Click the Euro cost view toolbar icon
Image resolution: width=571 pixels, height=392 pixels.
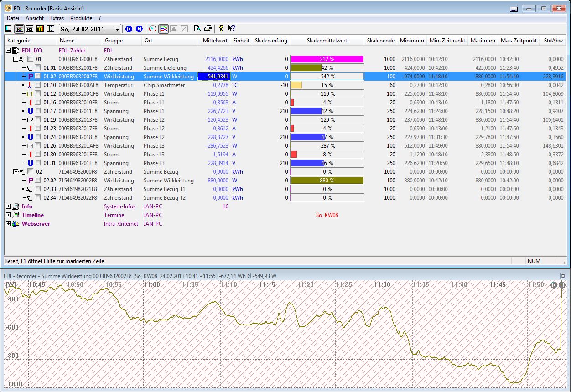coord(50,29)
